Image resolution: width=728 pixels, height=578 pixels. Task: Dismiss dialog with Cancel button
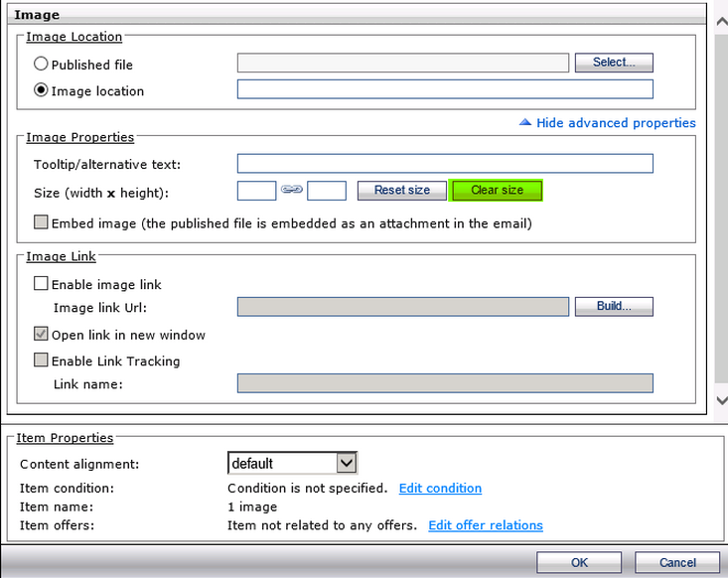tap(677, 563)
